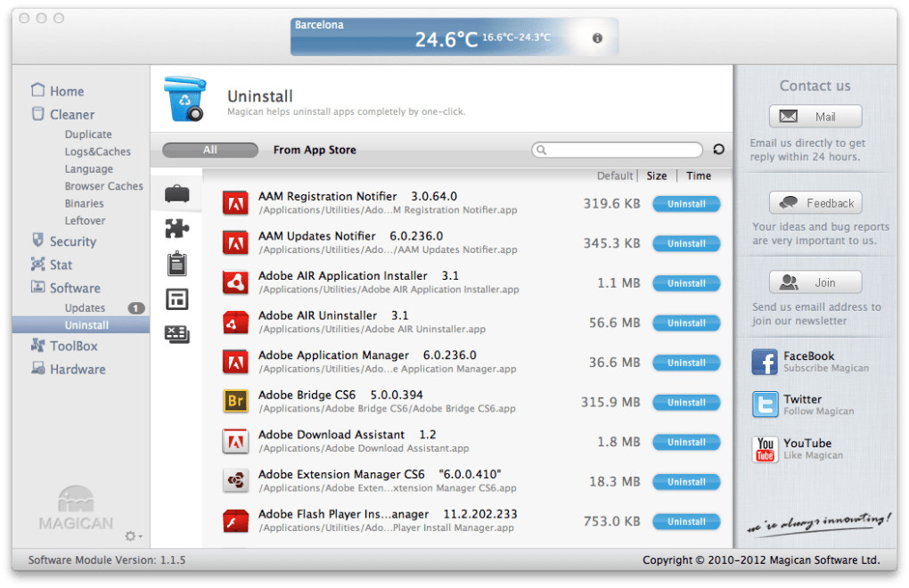Click AAM Updates Notifier app icon
The width and height of the screenshot is (909, 588).
point(235,242)
